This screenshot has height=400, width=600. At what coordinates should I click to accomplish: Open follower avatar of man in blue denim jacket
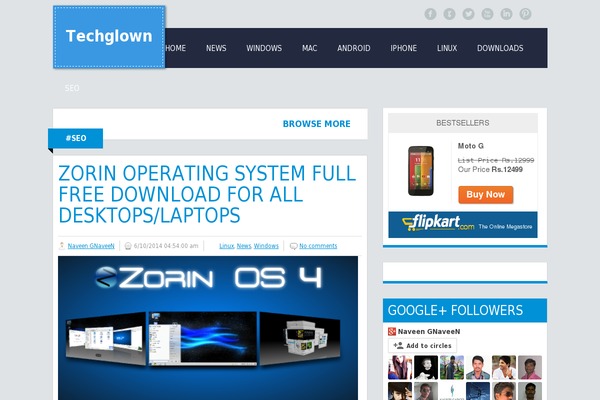tap(478, 367)
